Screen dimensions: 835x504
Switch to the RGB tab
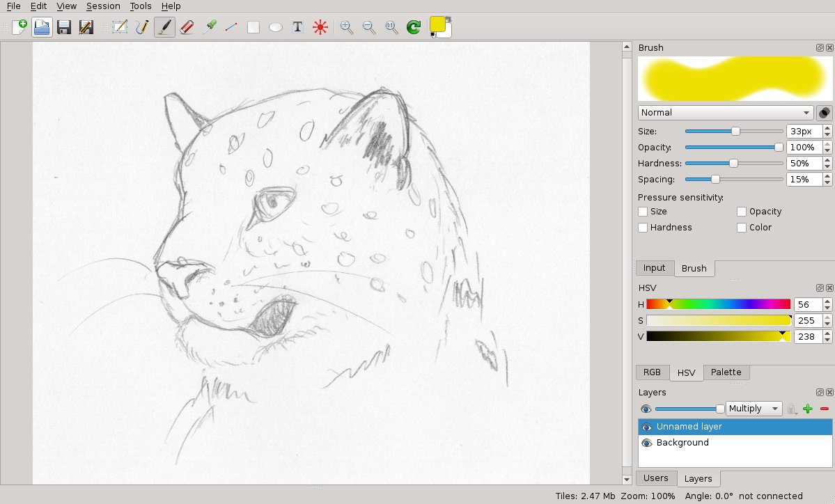[652, 372]
